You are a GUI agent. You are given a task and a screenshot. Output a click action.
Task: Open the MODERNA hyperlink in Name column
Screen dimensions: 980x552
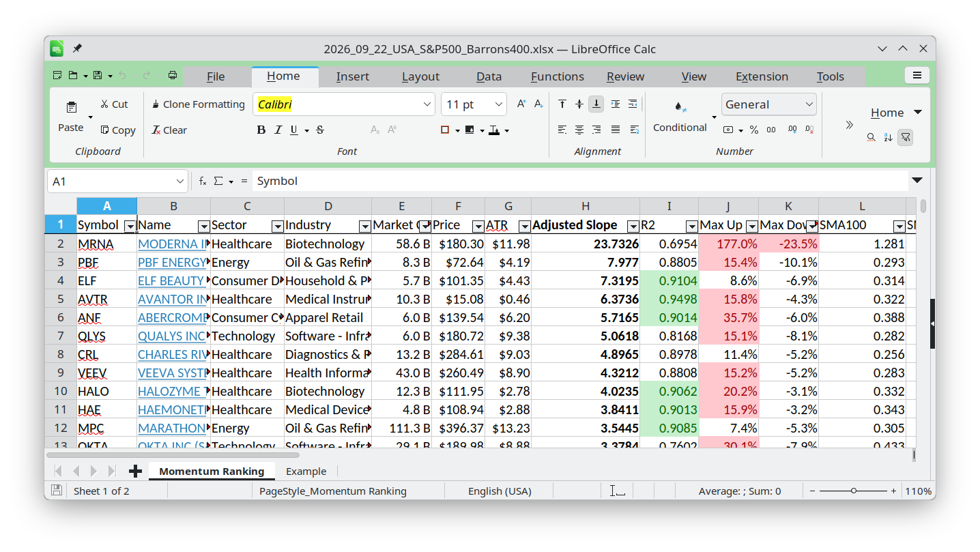172,244
